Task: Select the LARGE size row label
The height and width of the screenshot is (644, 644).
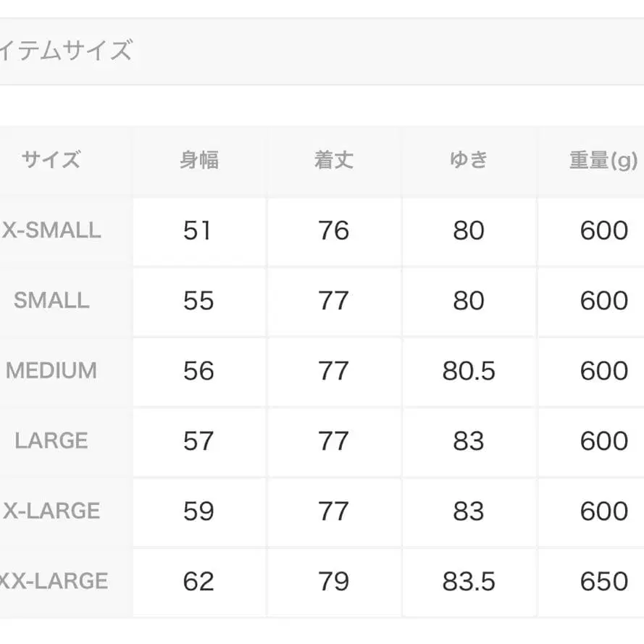Action: 51,440
